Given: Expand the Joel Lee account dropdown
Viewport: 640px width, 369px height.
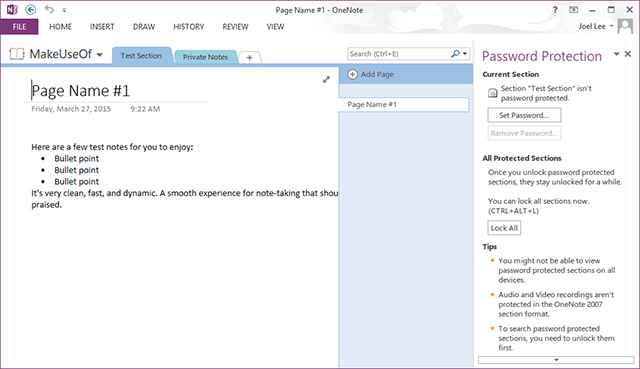Looking at the screenshot, I should point(611,26).
